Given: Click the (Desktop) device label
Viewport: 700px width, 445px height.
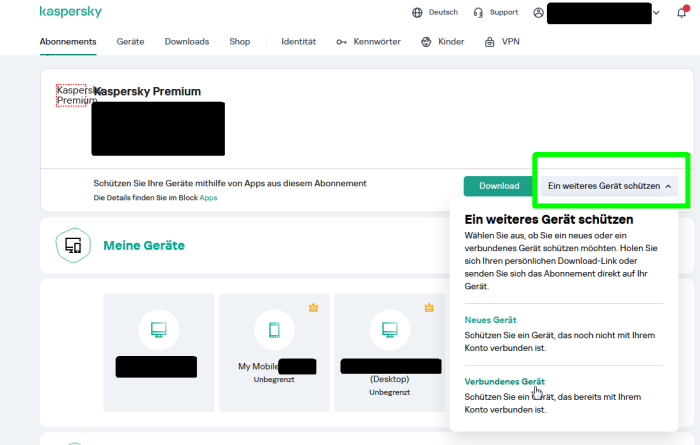Looking at the screenshot, I should coord(390,379).
